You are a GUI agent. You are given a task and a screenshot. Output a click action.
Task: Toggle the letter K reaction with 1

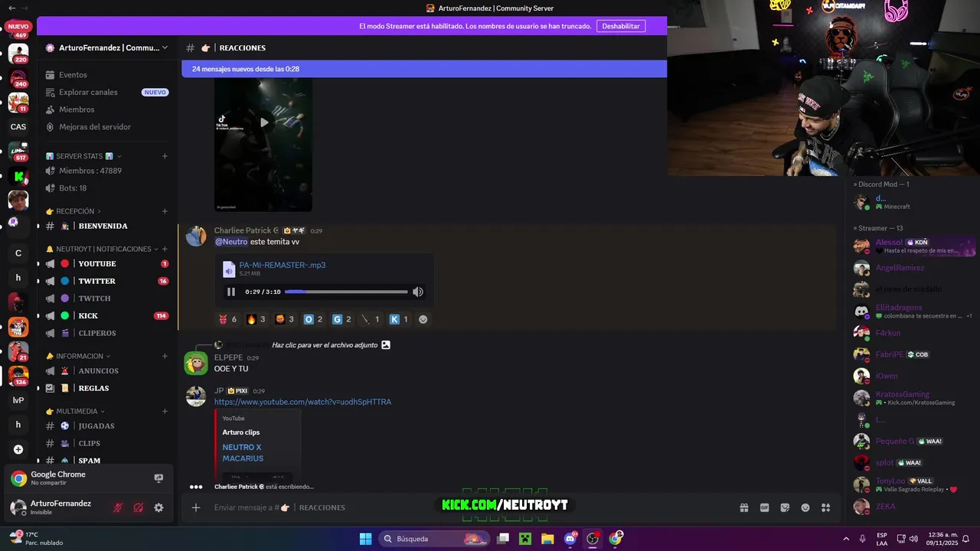coord(399,319)
